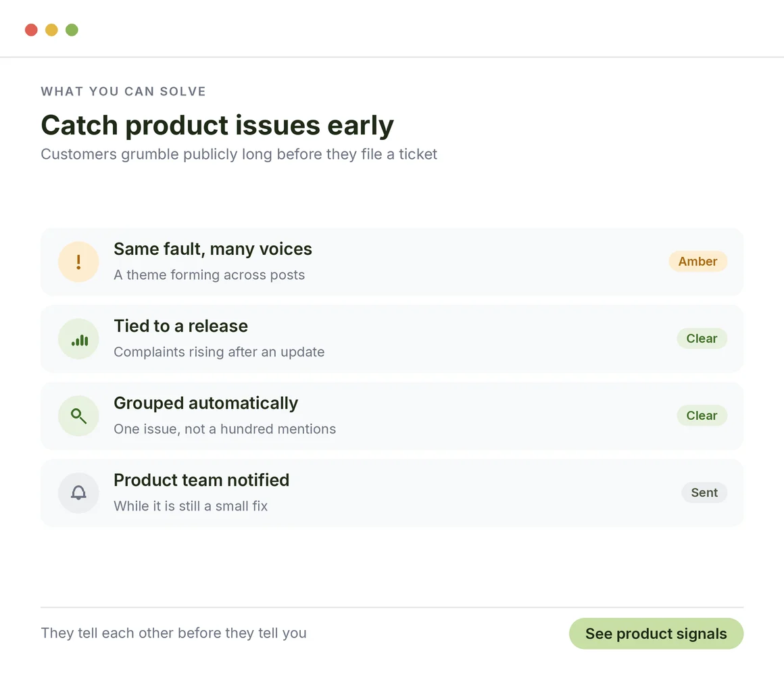This screenshot has height=676, width=784.
Task: Click 'Customers grumble publicly' subtitle text
Action: coord(239,154)
